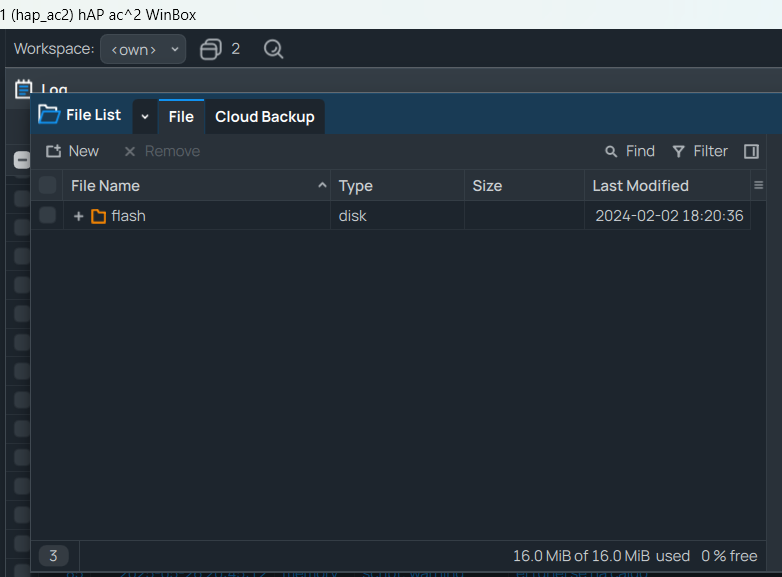Viewport: 782px width, 577px height.
Task: Click the flash folder icon
Action: click(x=98, y=216)
